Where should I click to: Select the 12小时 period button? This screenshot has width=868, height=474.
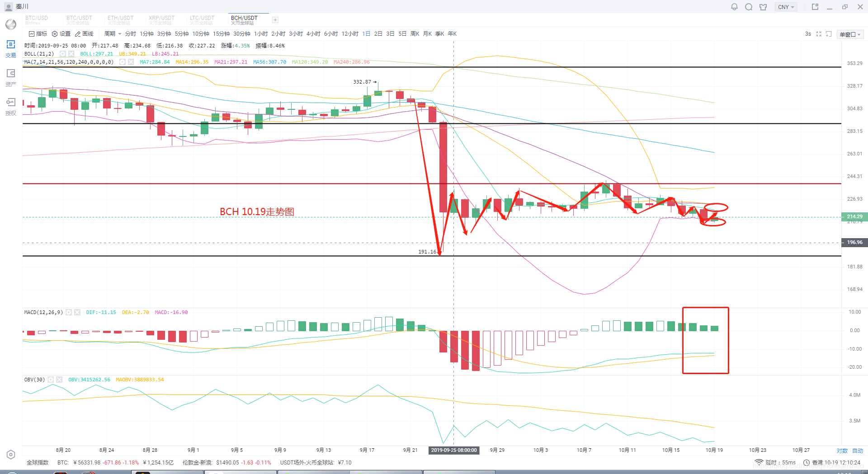(350, 34)
